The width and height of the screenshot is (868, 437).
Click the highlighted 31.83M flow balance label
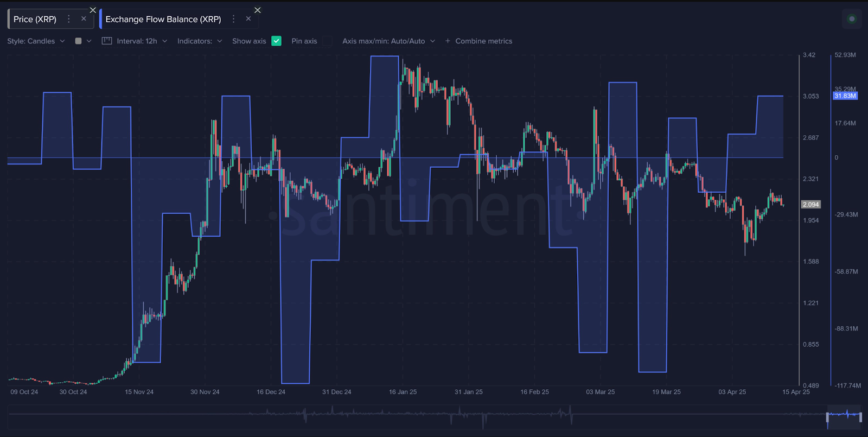click(845, 96)
